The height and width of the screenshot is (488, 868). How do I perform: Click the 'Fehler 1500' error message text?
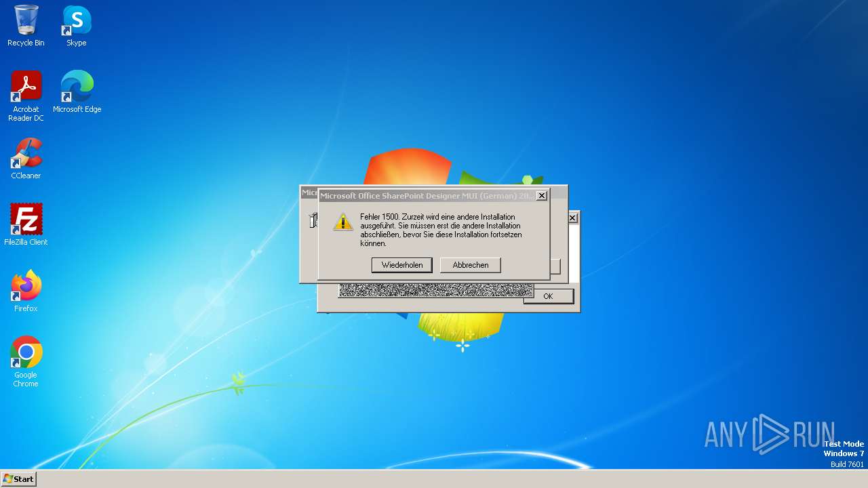[x=441, y=230]
